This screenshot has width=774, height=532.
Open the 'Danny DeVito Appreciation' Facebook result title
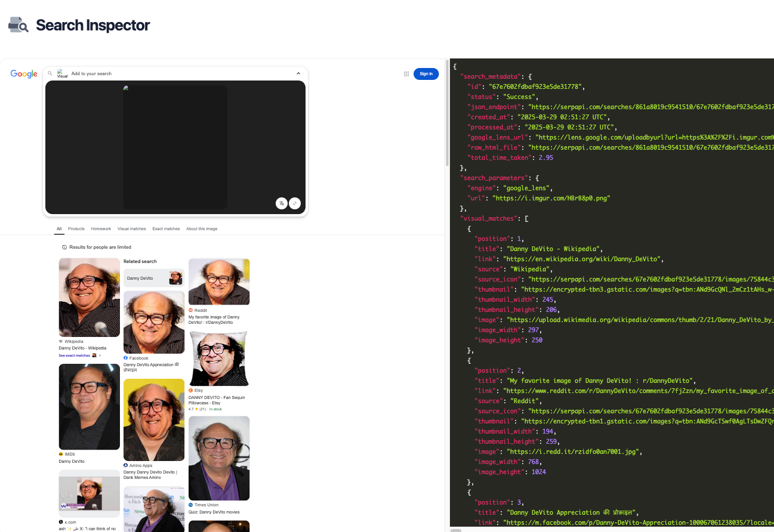coord(151,367)
